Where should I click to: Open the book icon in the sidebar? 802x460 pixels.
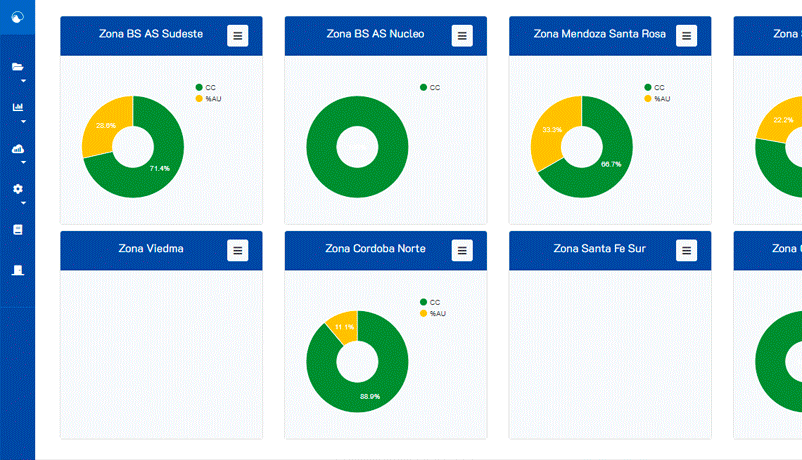click(x=17, y=230)
